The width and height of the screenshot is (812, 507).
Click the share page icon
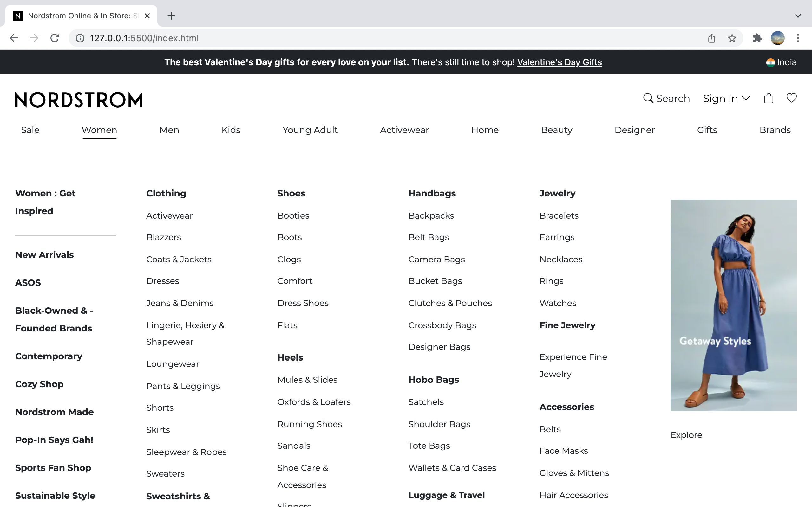711,38
